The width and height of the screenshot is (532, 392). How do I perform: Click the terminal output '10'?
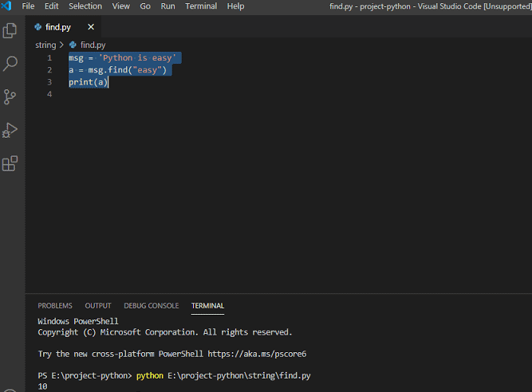point(42,386)
